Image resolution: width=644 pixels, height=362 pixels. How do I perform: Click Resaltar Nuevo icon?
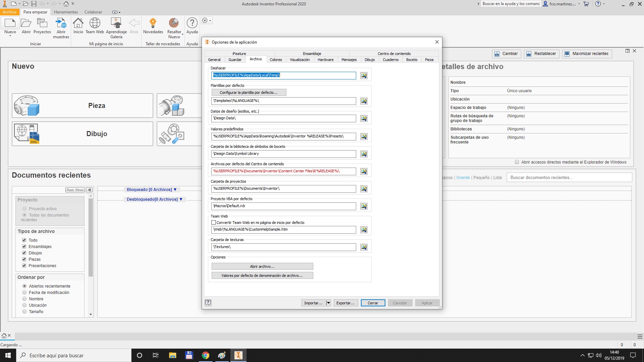174,23
